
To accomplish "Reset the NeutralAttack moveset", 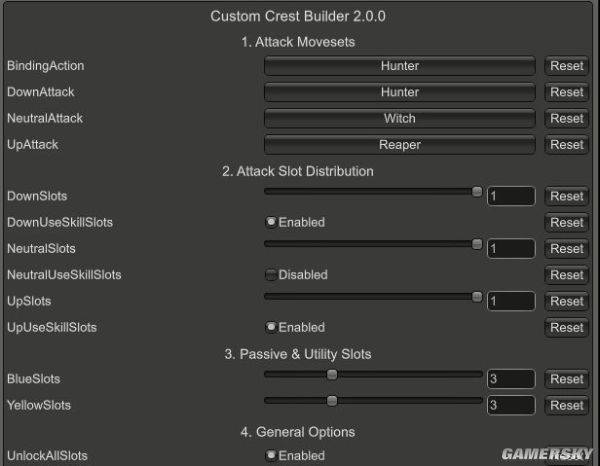I will point(566,118).
